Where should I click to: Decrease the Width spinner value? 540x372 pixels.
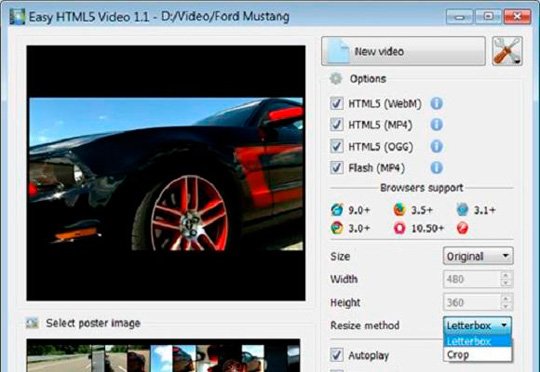pyautogui.click(x=506, y=283)
